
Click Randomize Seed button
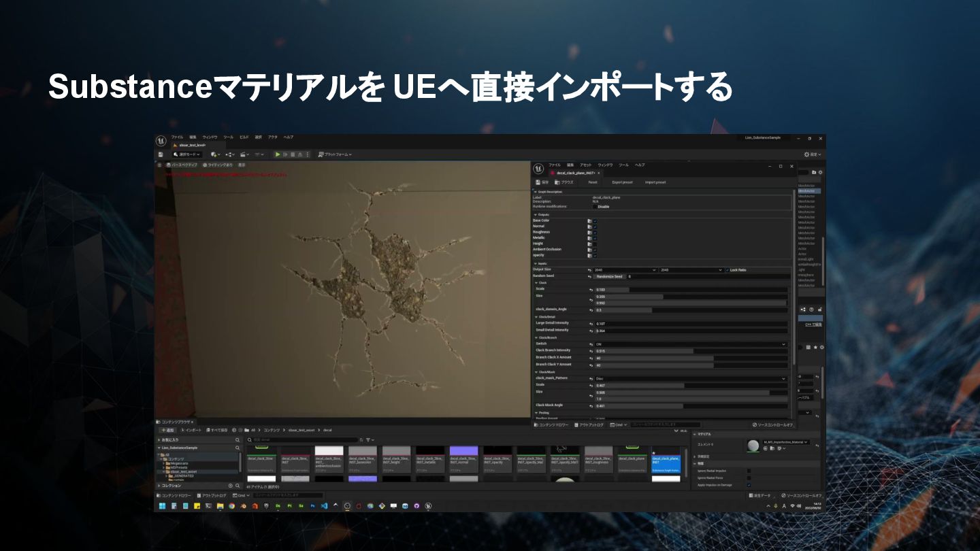point(608,276)
